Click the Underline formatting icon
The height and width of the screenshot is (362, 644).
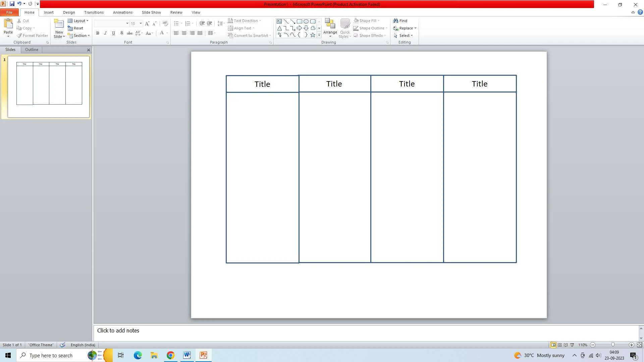pos(114,33)
